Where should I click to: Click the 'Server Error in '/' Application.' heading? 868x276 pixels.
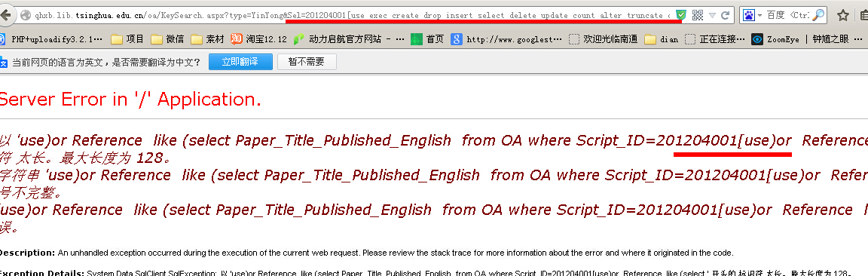point(130,100)
